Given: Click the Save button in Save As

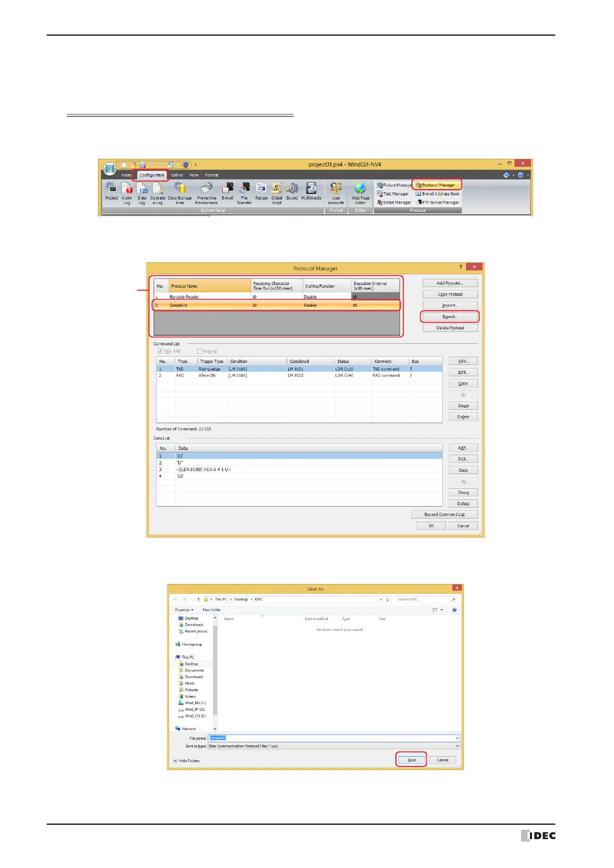Looking at the screenshot, I should (x=411, y=760).
